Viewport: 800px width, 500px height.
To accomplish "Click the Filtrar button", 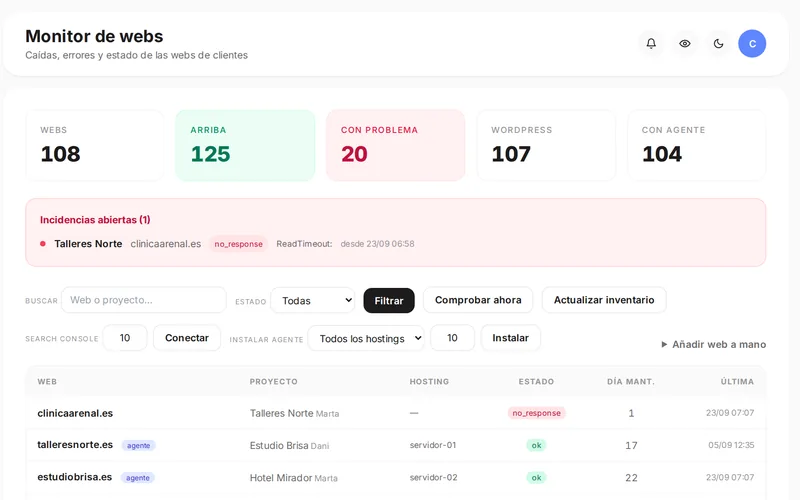I will coord(389,301).
